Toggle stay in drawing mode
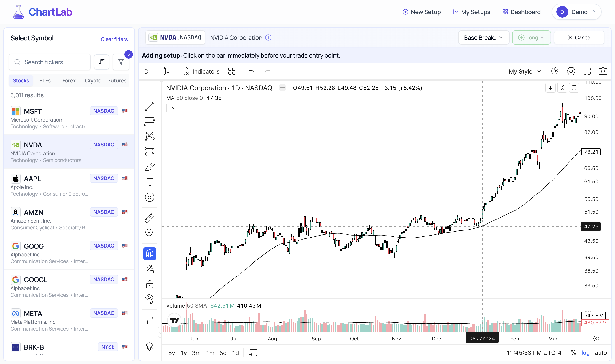Screen dimensions: 615x364 click(149, 269)
